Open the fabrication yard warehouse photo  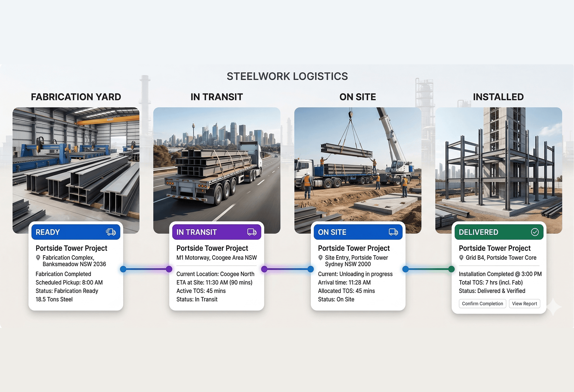(76, 163)
